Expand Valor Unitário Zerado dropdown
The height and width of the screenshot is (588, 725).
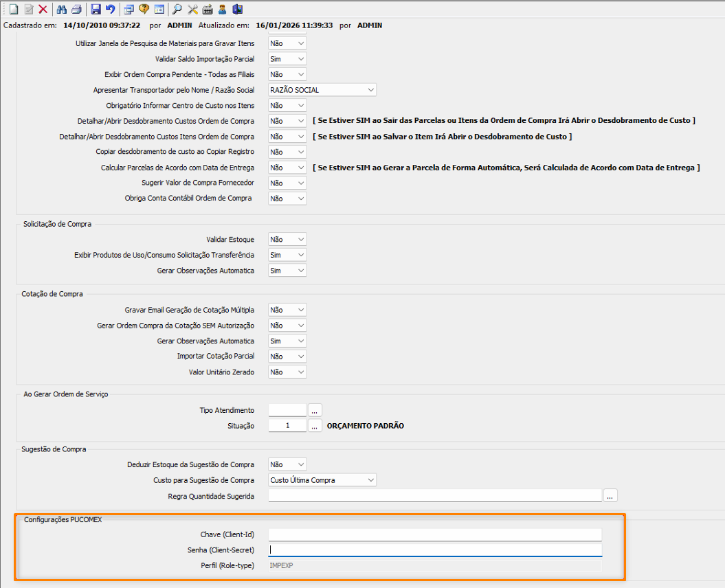click(300, 372)
